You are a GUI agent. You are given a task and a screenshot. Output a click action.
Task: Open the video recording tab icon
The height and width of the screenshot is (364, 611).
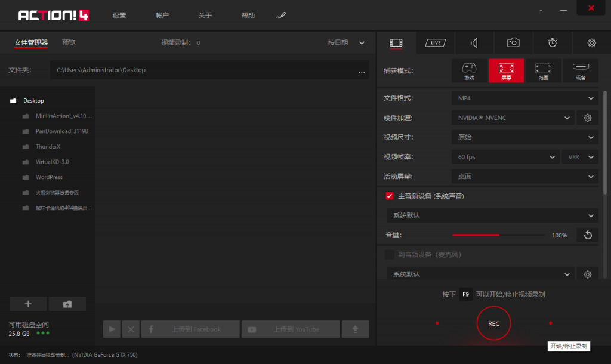point(396,42)
